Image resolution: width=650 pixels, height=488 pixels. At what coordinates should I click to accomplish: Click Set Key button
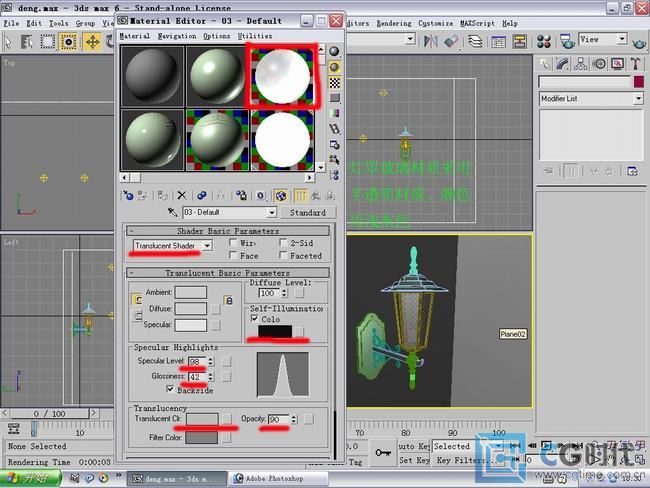tap(414, 460)
